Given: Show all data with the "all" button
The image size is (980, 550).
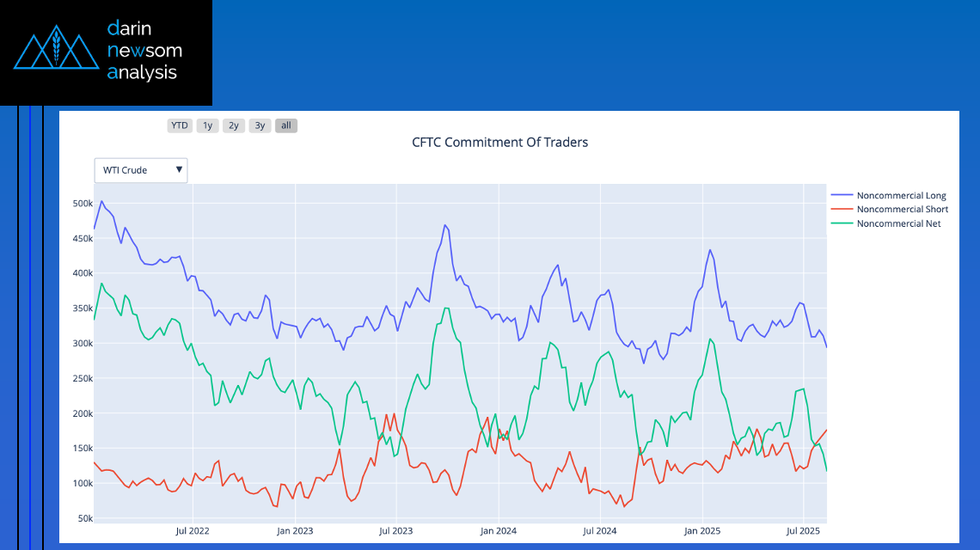Looking at the screenshot, I should point(286,125).
